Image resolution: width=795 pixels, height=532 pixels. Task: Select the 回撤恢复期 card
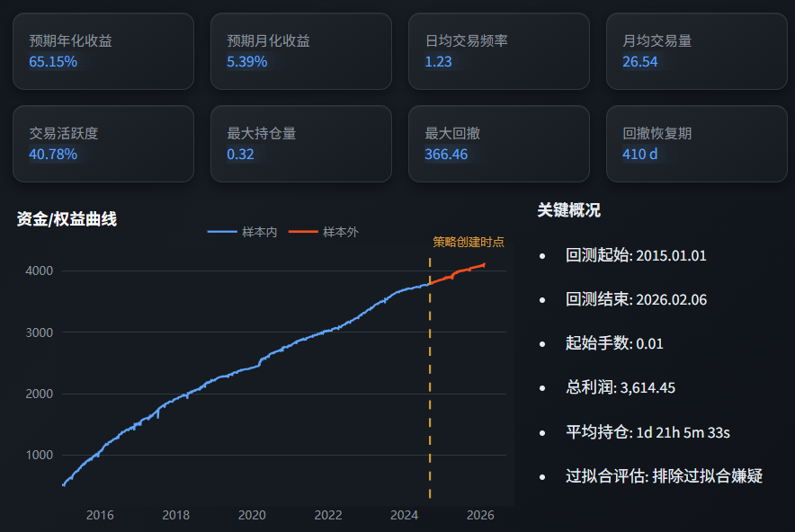pyautogui.click(x=697, y=144)
